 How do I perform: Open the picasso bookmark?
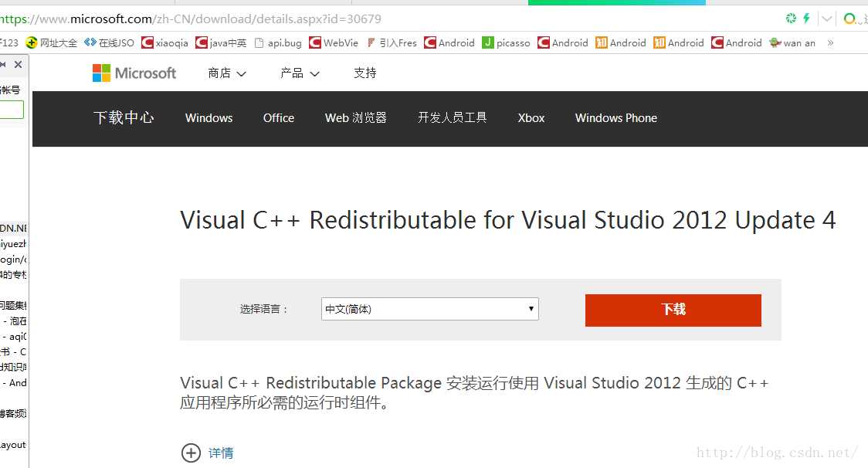click(x=506, y=42)
